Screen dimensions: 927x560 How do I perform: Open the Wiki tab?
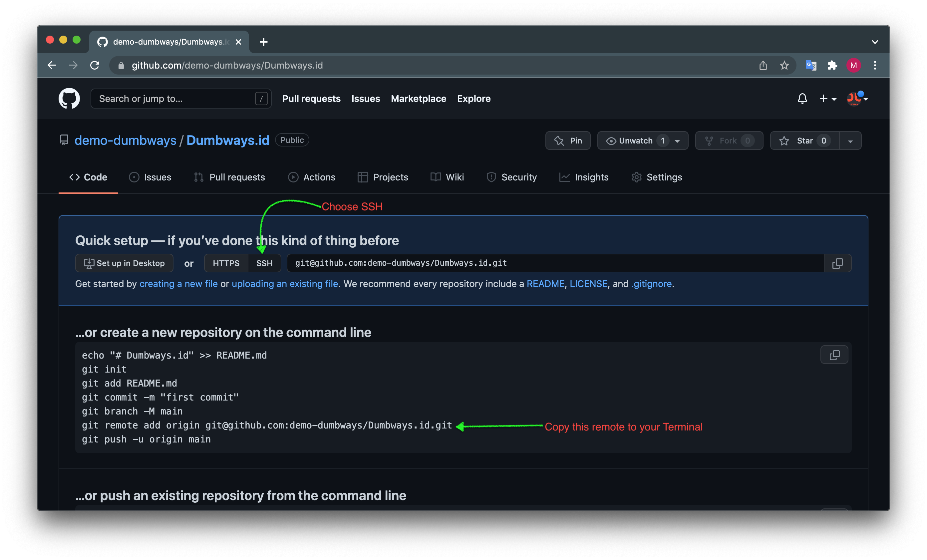coord(447,177)
